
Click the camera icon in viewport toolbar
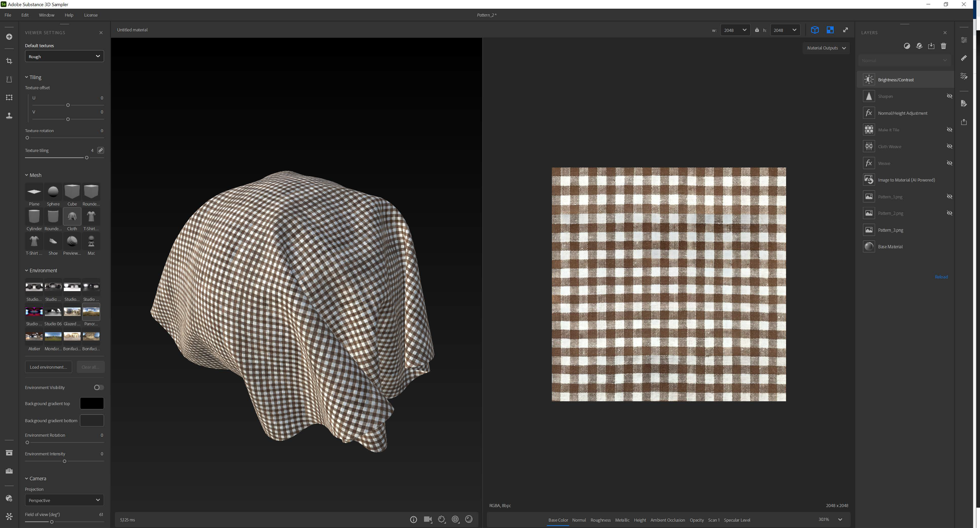(x=428, y=519)
